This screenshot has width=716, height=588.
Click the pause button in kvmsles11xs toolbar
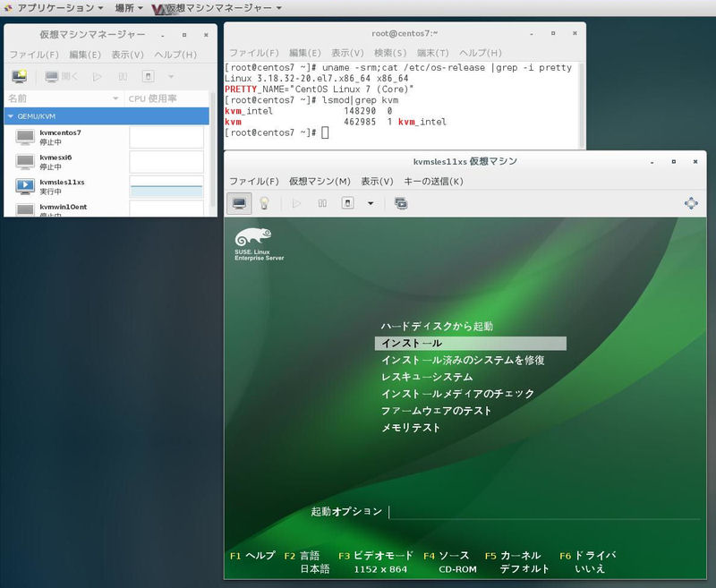pyautogui.click(x=322, y=203)
